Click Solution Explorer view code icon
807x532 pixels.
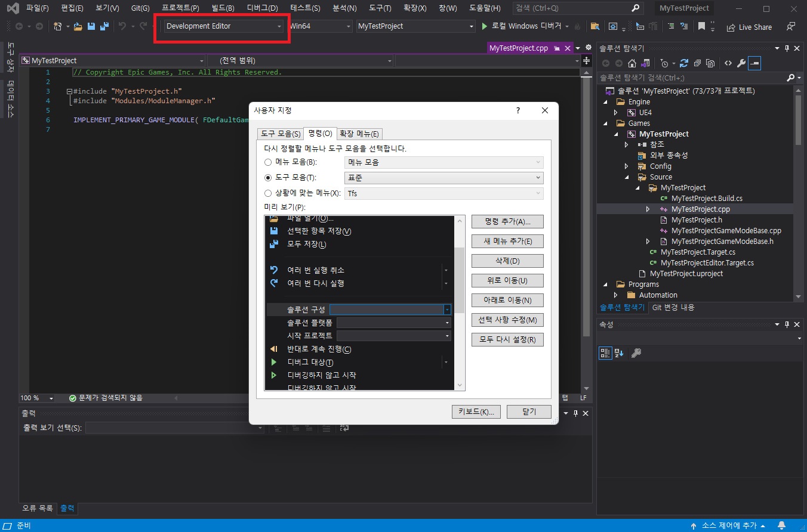pyautogui.click(x=728, y=63)
